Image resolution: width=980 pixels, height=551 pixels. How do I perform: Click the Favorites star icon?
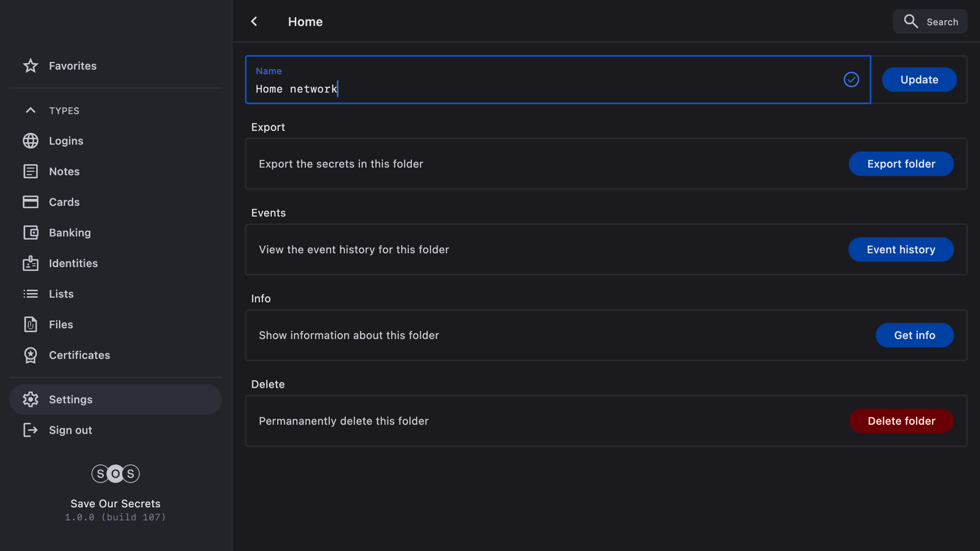pyautogui.click(x=31, y=66)
